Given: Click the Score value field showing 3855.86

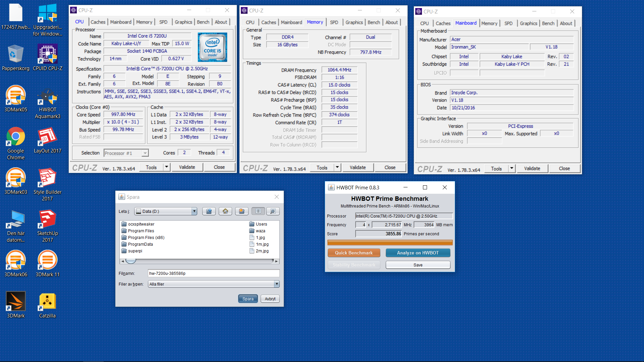Looking at the screenshot, I should pyautogui.click(x=379, y=234).
